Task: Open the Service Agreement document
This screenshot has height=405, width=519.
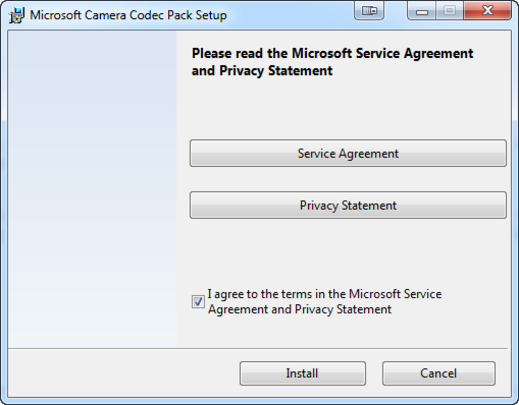Action: pos(348,153)
